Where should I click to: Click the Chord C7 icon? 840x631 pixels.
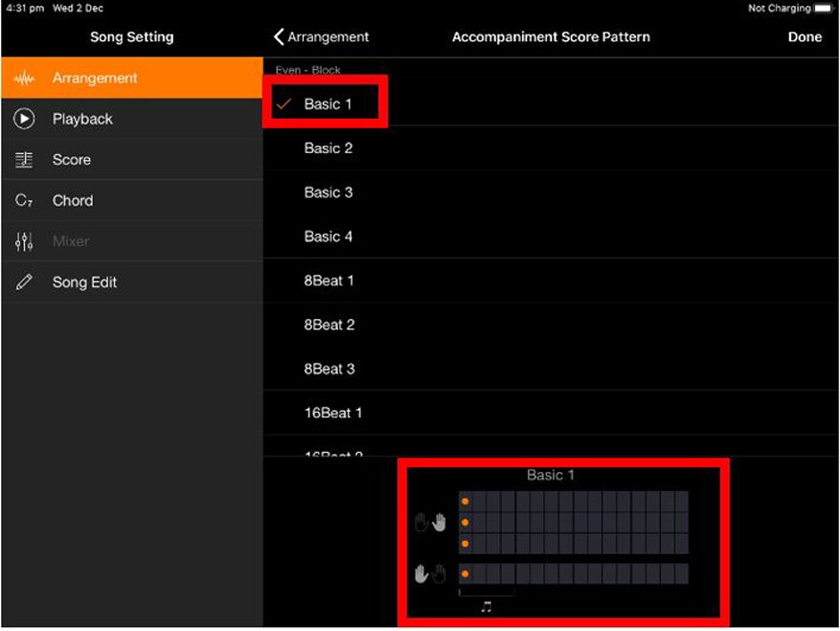(24, 201)
